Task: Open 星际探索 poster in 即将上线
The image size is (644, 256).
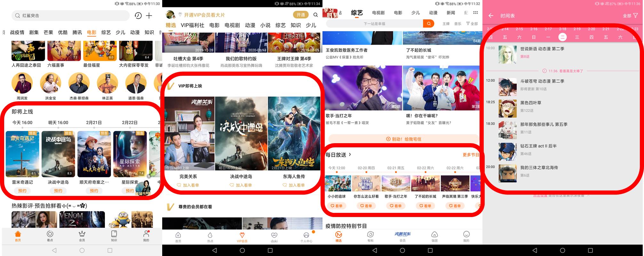Action: [x=130, y=154]
